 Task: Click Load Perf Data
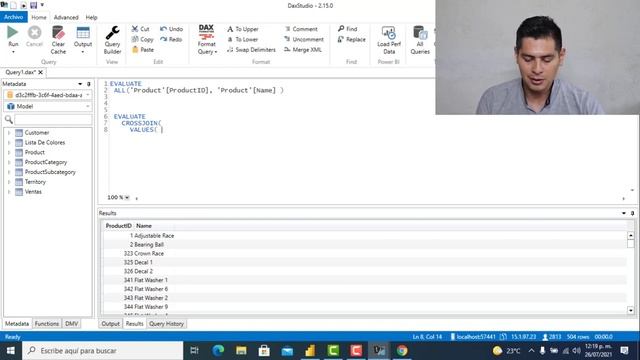(x=389, y=40)
